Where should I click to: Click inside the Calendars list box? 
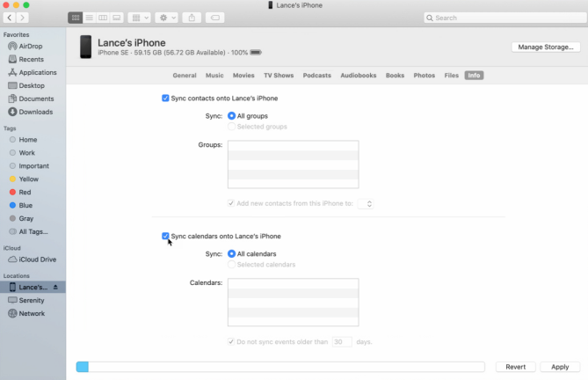(294, 303)
